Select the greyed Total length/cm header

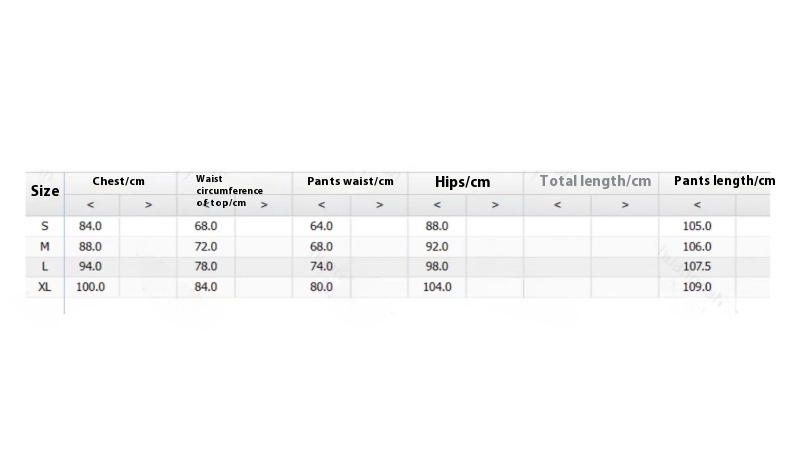point(595,181)
